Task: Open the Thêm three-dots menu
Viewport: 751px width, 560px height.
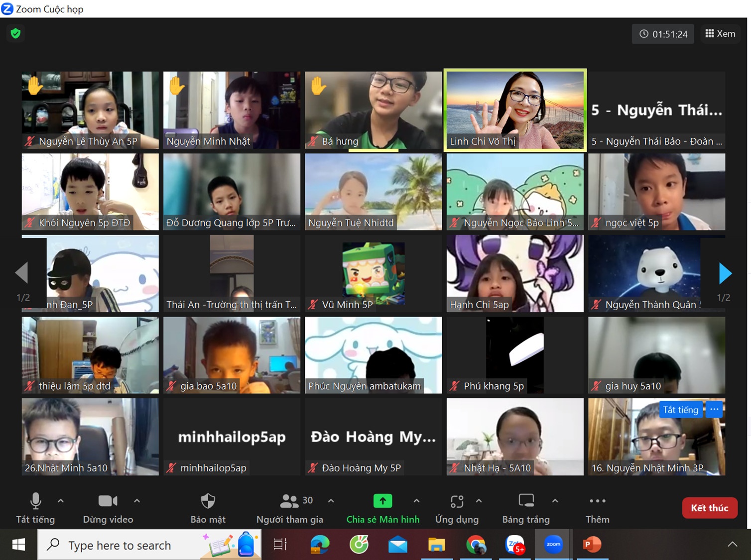Action: click(x=597, y=501)
